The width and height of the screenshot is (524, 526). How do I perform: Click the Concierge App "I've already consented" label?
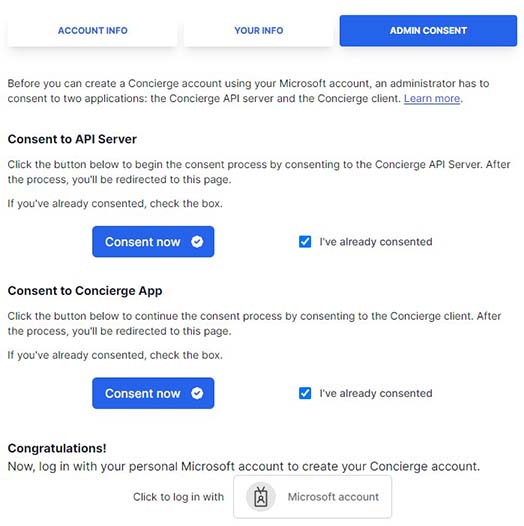pyautogui.click(x=376, y=393)
